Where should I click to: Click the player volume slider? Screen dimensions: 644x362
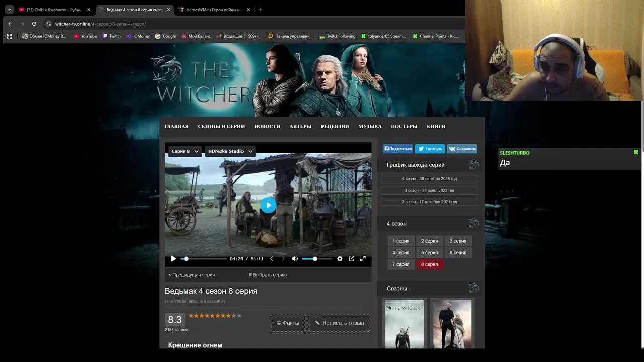click(x=317, y=259)
